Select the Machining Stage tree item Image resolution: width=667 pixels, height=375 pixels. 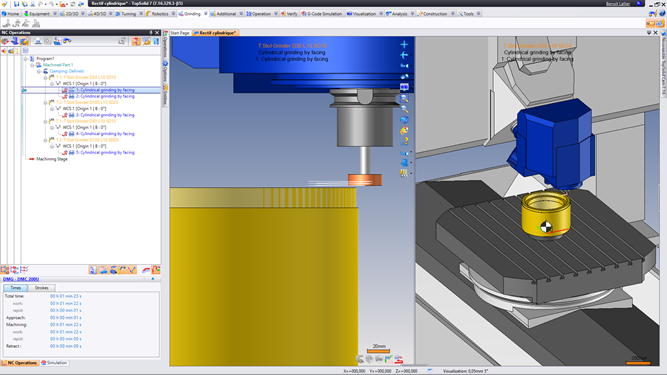tap(51, 159)
